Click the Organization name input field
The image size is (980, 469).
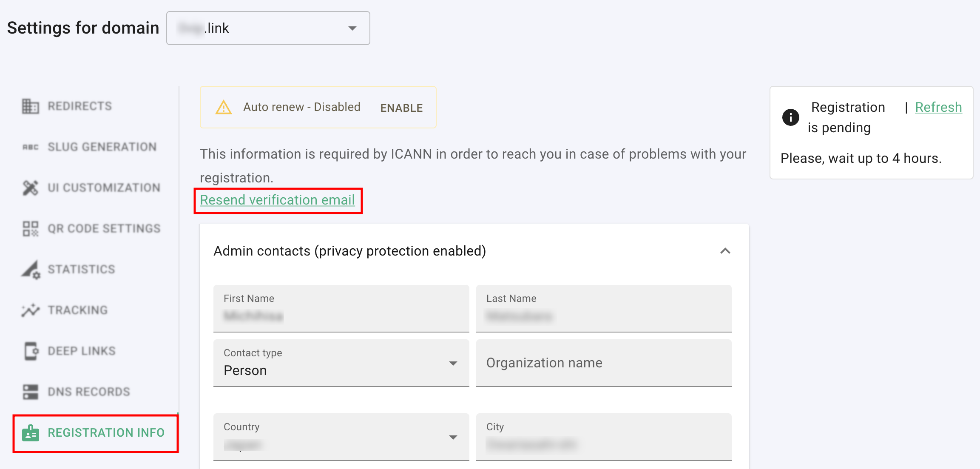click(603, 363)
